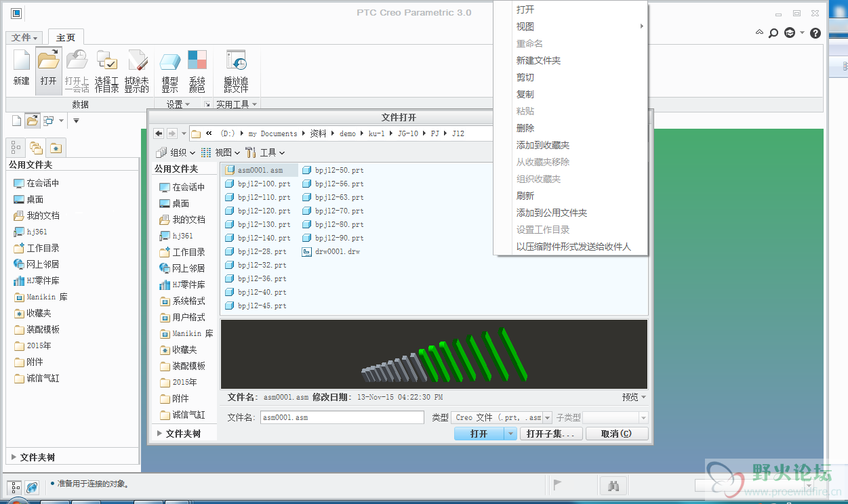Click the new file icon in quick access toolbar
The height and width of the screenshot is (504, 848).
pyautogui.click(x=16, y=121)
